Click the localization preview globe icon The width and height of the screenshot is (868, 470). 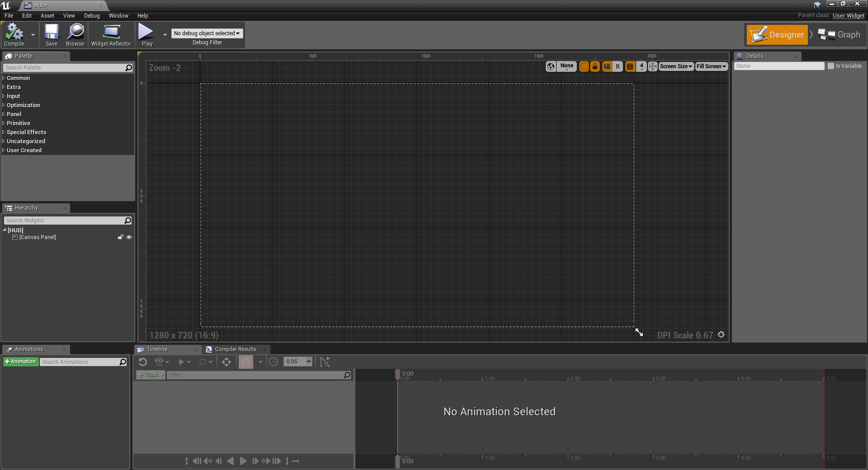pos(551,66)
